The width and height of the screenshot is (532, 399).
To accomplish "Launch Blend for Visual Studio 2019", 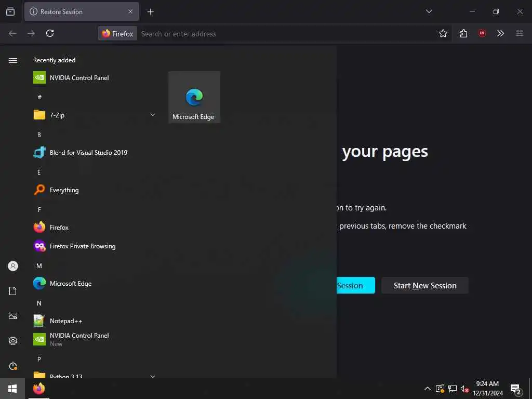I will click(x=95, y=153).
